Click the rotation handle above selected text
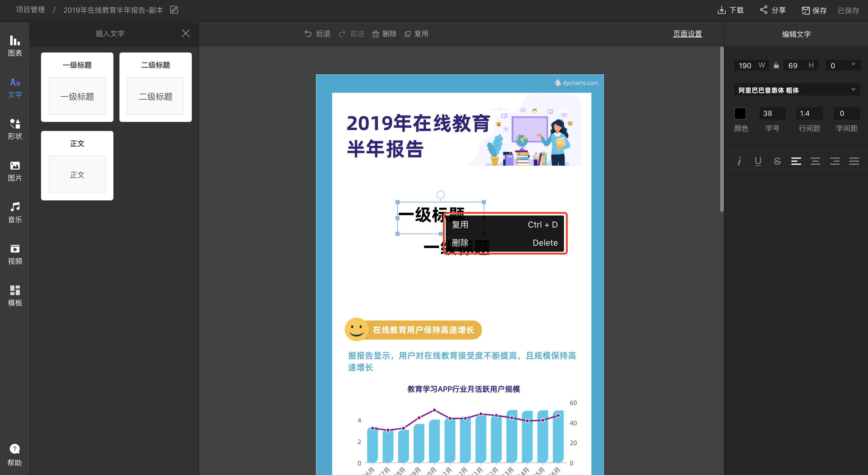Viewport: 868px width, 475px height. point(440,195)
